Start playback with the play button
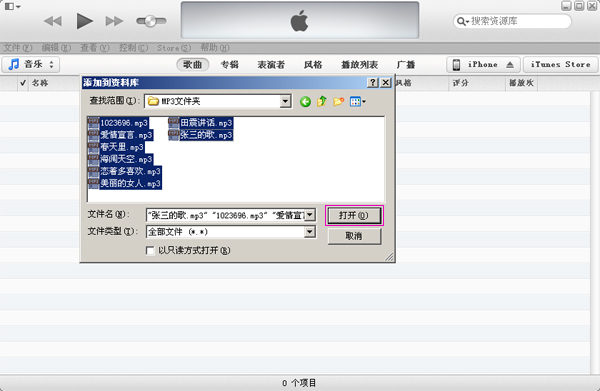Viewport: 600px width, 391px height. click(85, 21)
